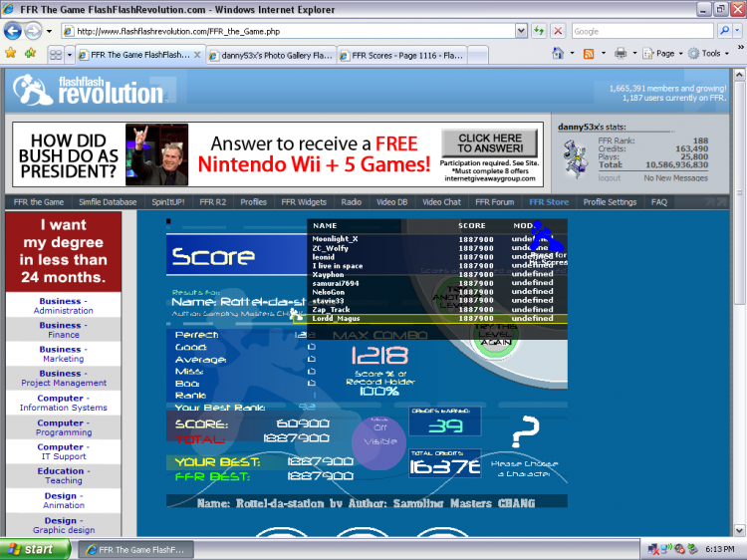Click the logout link
This screenshot has width=747, height=560.
(x=610, y=177)
